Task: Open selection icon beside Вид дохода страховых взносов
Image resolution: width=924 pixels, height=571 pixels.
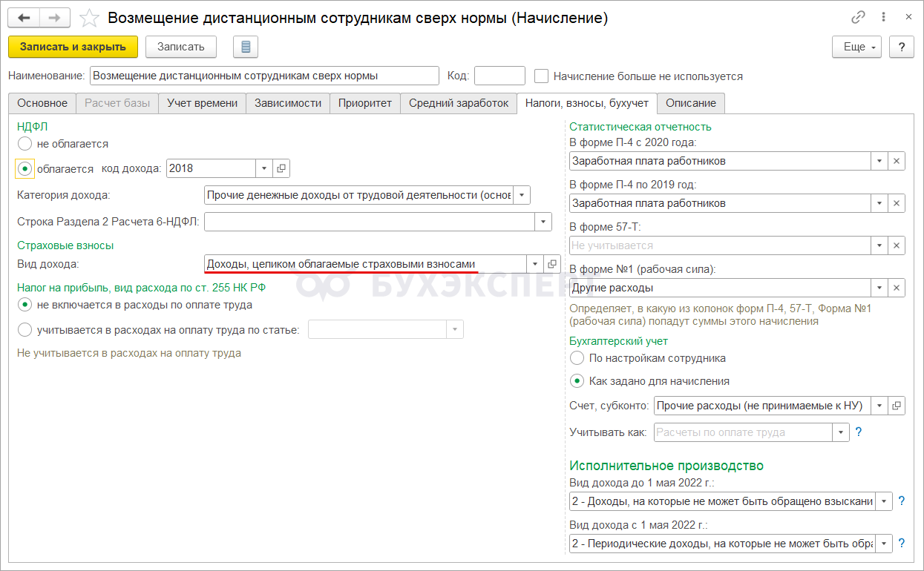Action: point(552,264)
